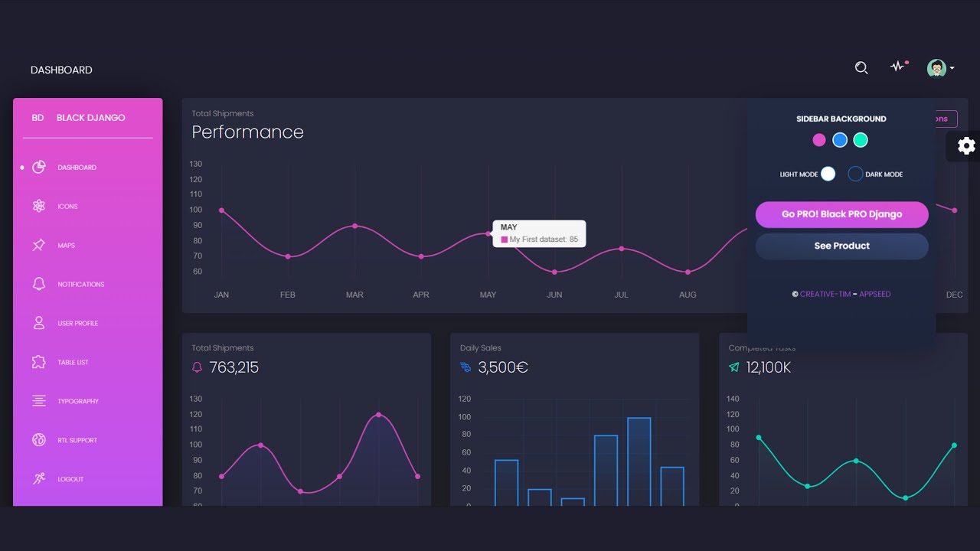Click the BD logo abbreviation
Image resolution: width=980 pixels, height=551 pixels.
[38, 118]
